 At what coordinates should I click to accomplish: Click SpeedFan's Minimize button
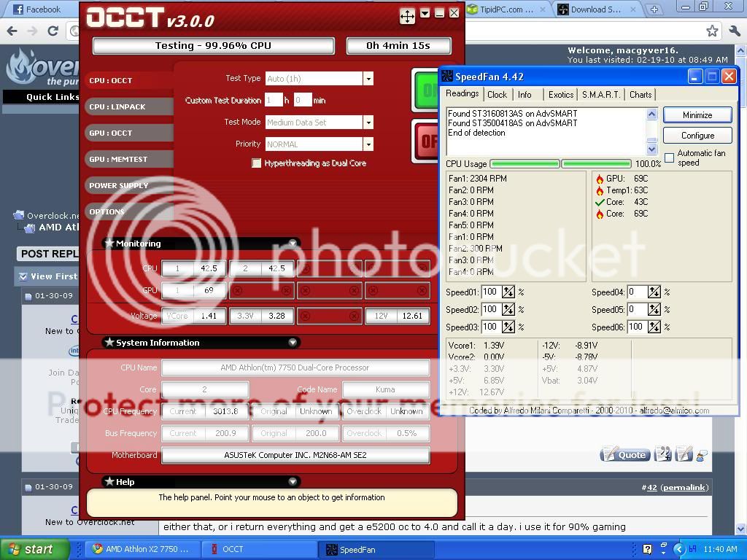point(697,114)
